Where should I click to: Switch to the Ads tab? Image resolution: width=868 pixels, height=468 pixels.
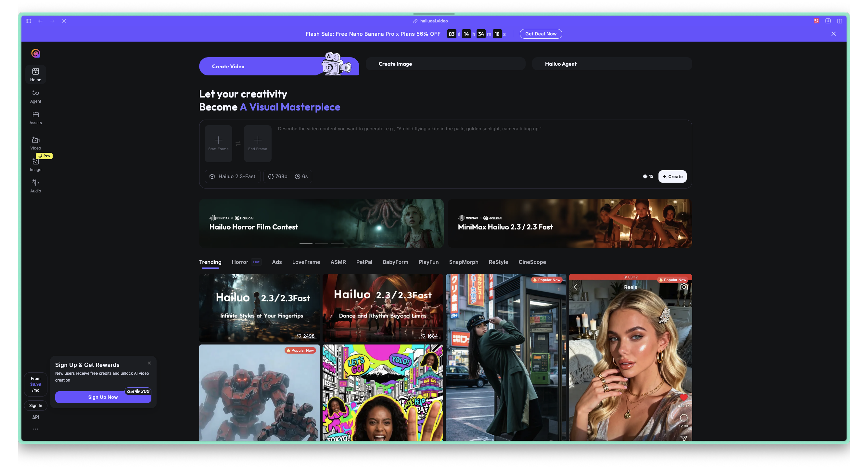277,262
